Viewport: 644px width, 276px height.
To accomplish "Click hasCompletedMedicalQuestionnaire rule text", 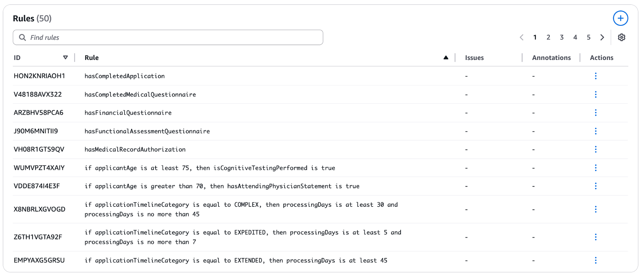I will click(140, 95).
